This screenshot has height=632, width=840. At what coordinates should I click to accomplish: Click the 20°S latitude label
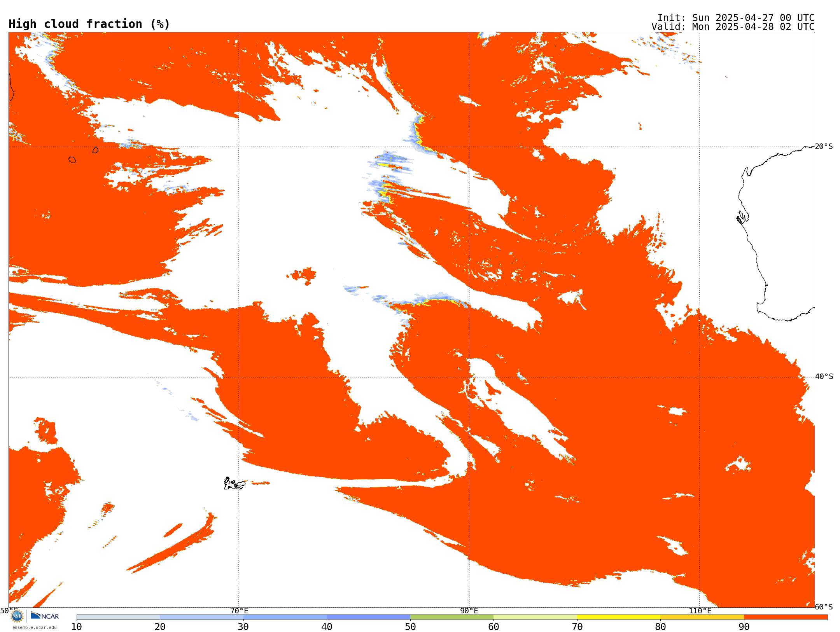tap(824, 147)
